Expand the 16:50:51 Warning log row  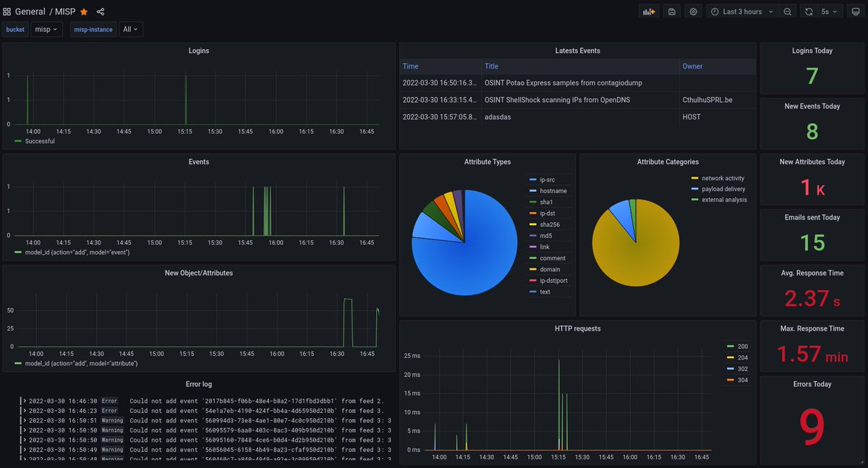point(25,420)
